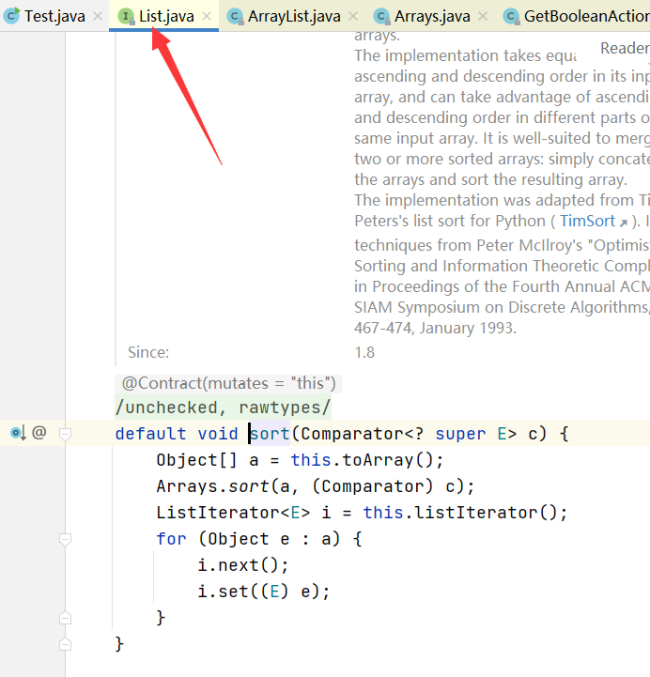Click the '467-474, January 1993.' doc line
The height and width of the screenshot is (677, 650).
(435, 328)
